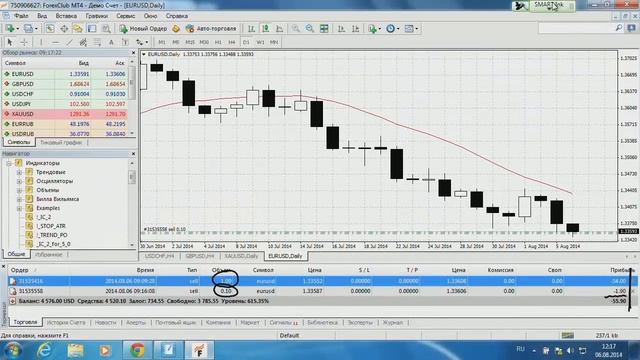
Task: Expand the Examples folder
Action: point(19,208)
